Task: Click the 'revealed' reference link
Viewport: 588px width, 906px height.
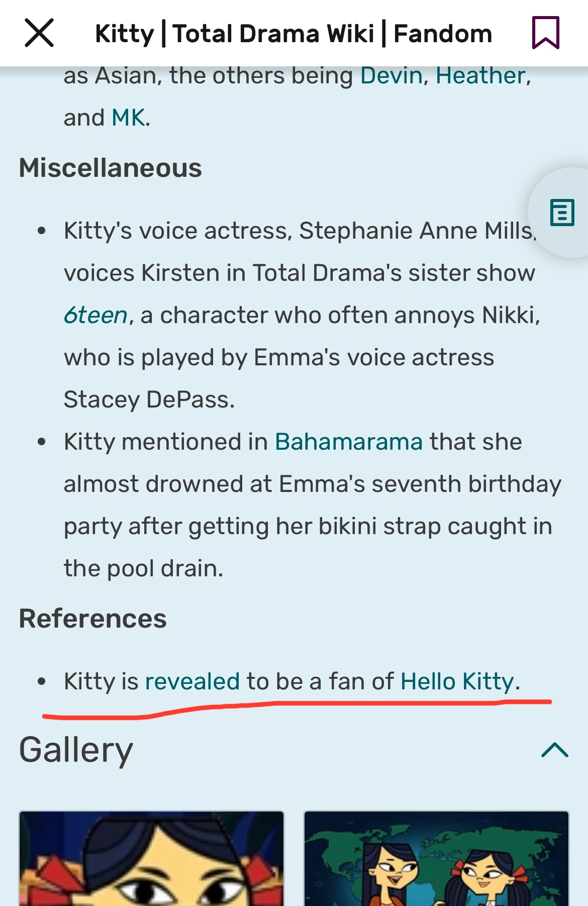Action: tap(192, 682)
